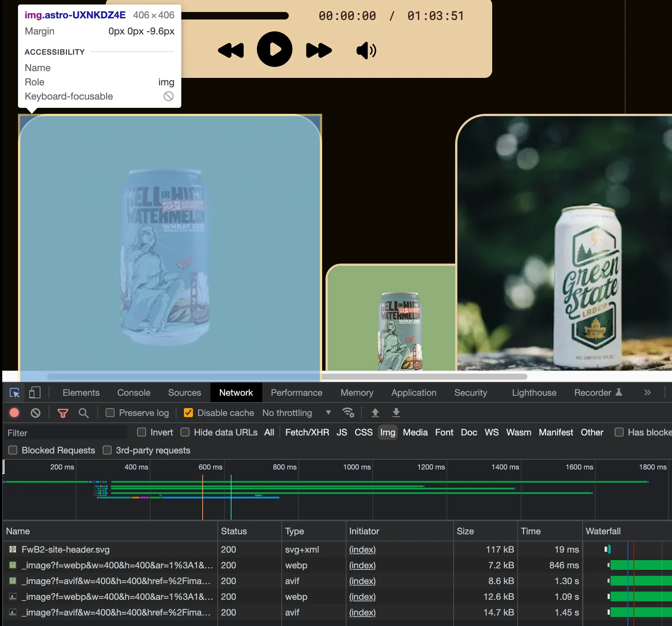Import HAR file with upload arrow
672x626 pixels.
coord(375,413)
